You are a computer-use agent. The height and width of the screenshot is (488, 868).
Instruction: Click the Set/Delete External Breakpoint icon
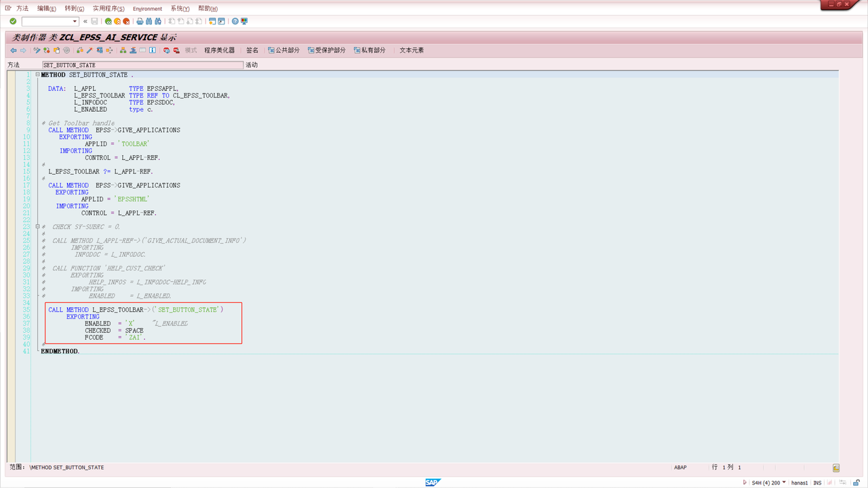coord(176,50)
